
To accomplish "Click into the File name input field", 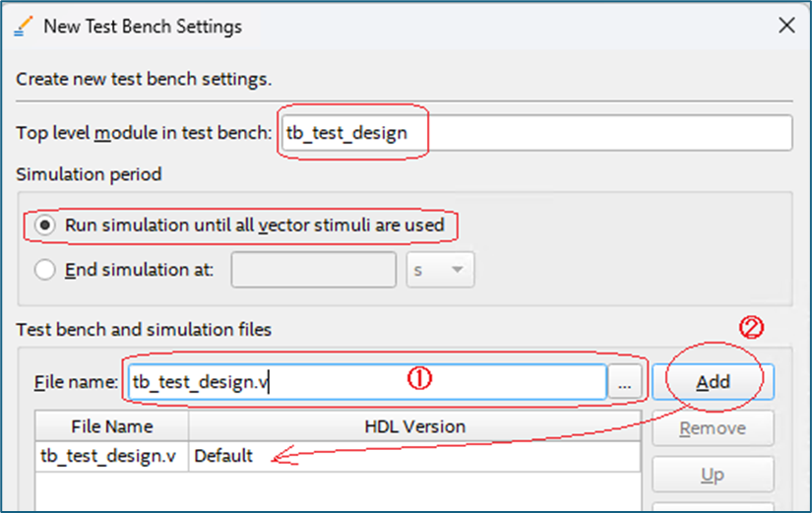I will (x=364, y=382).
